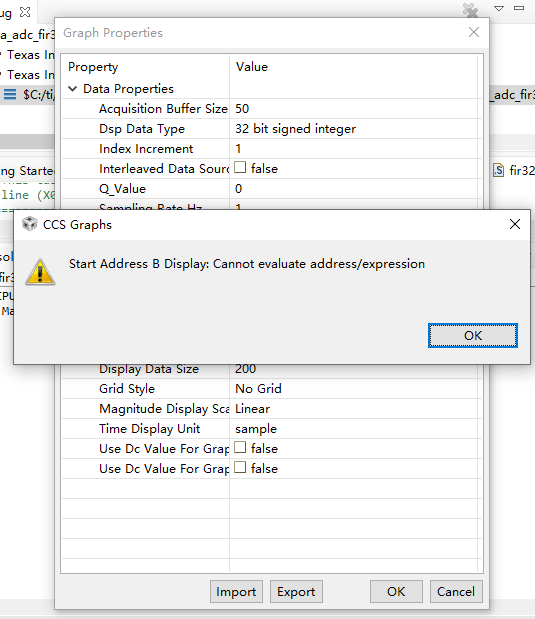Open the Dsp Data Type value dropdown
The height and width of the screenshot is (619, 535).
tap(355, 129)
